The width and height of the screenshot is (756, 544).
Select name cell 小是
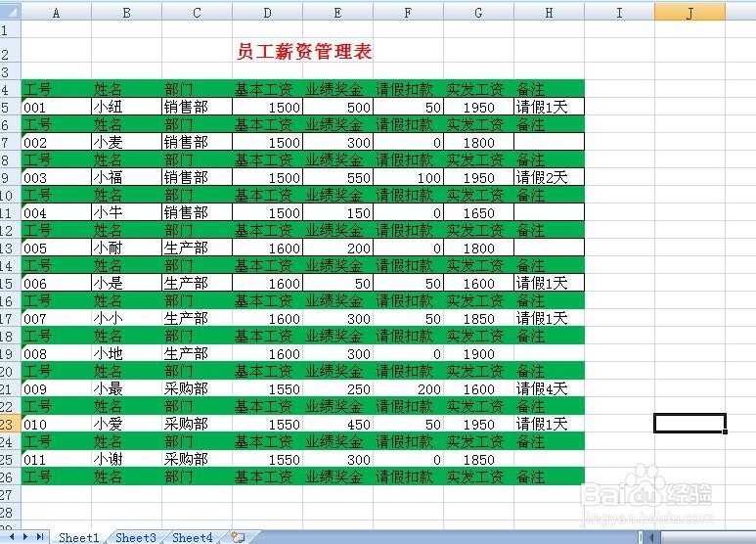coord(127,283)
